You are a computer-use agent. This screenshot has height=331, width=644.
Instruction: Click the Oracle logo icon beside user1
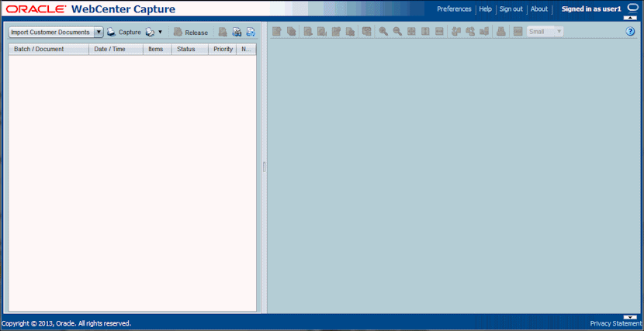(x=632, y=8)
